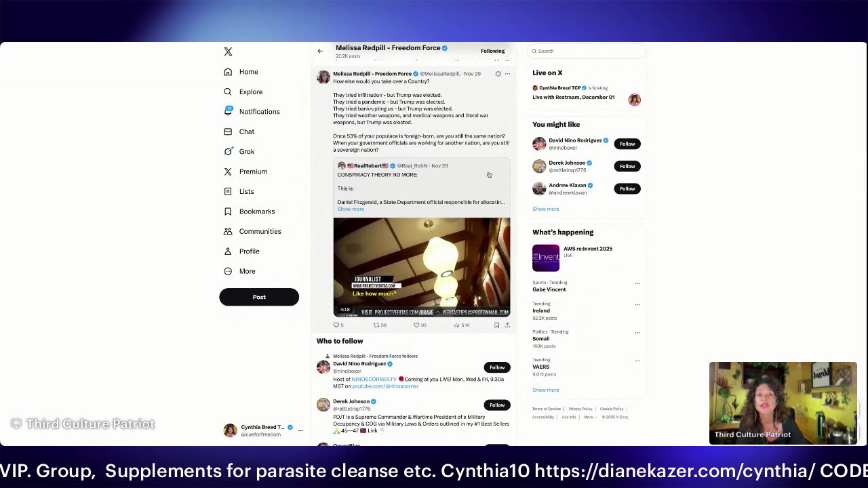
Task: Click the Following button for Melissa Redpill
Action: [492, 51]
